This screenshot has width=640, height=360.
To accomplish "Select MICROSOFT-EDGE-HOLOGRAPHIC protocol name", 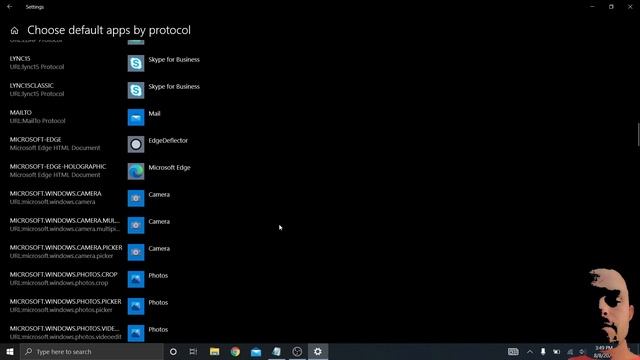I will (58, 166).
